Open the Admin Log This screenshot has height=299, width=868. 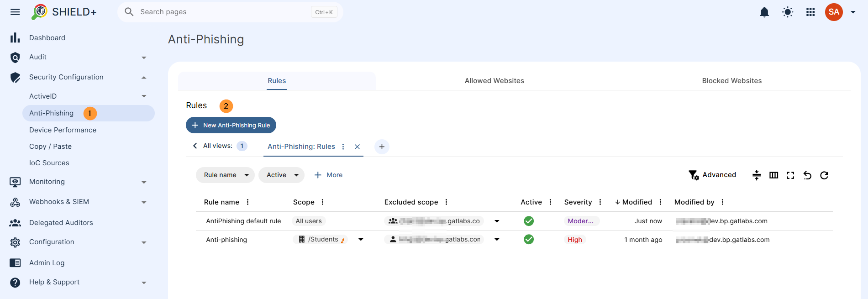(x=47, y=263)
